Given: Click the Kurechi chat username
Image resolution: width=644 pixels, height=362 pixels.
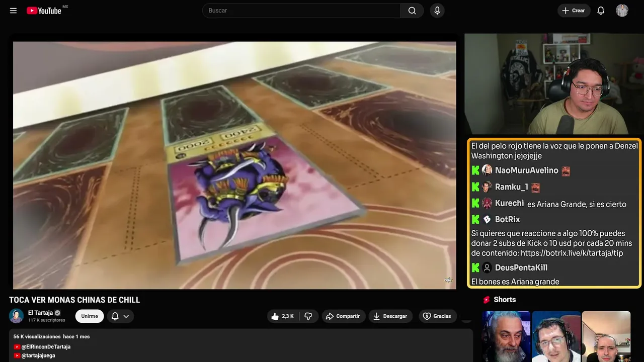Looking at the screenshot, I should pos(509,203).
